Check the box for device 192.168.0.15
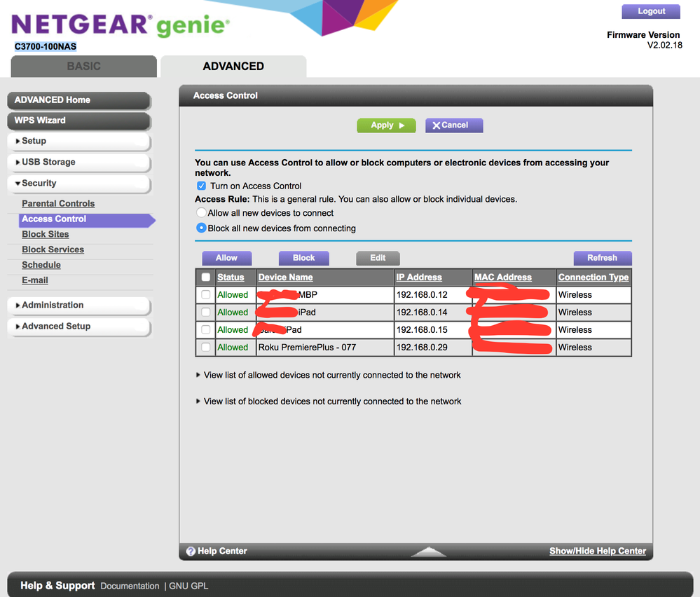This screenshot has width=700, height=597. [x=206, y=329]
